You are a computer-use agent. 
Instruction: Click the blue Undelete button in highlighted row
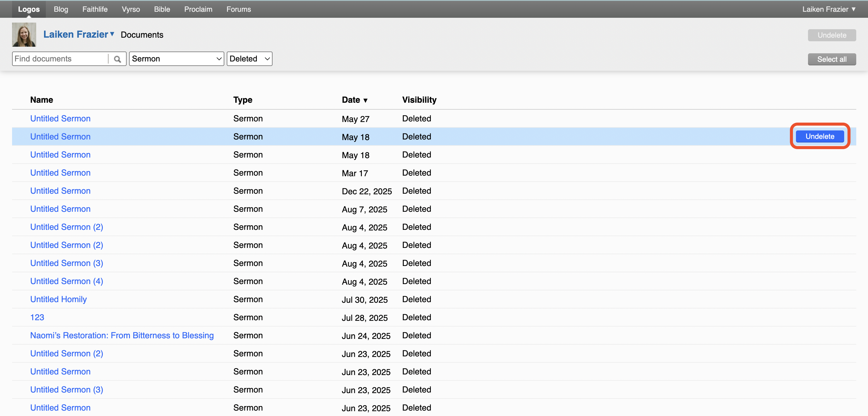pos(820,136)
